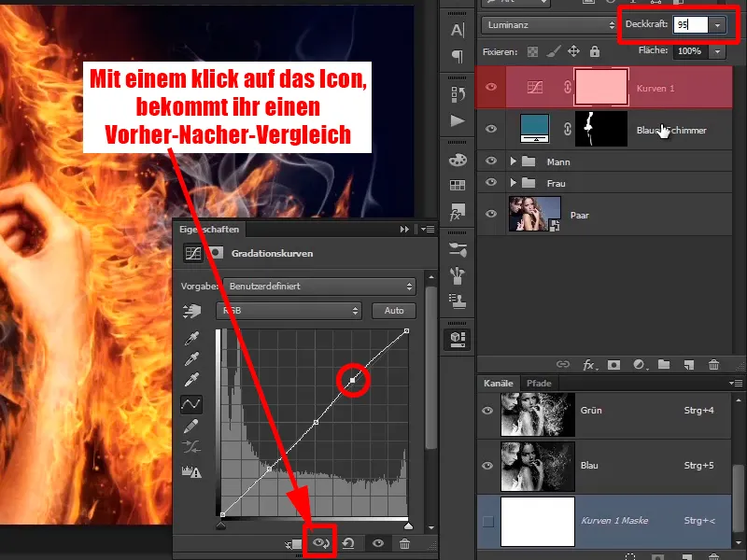Image resolution: width=747 pixels, height=560 pixels.
Task: Open the Kanäle panel flyout menu
Action: 736,383
